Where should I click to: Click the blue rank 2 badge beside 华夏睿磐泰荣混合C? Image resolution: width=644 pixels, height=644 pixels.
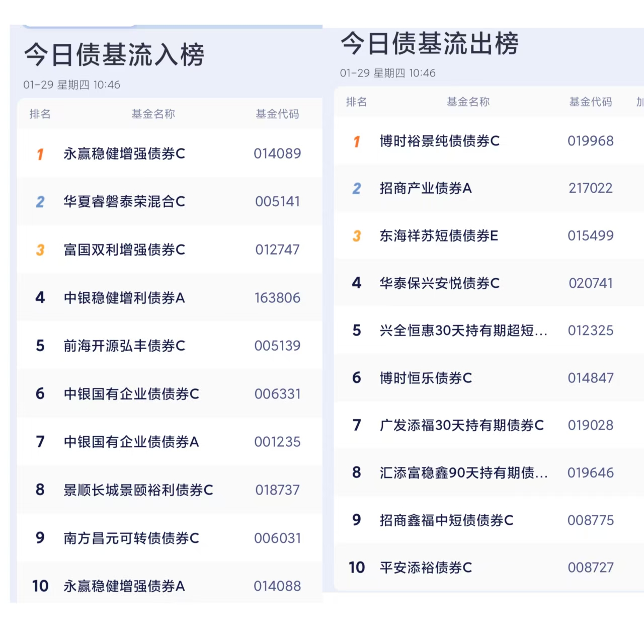click(40, 202)
